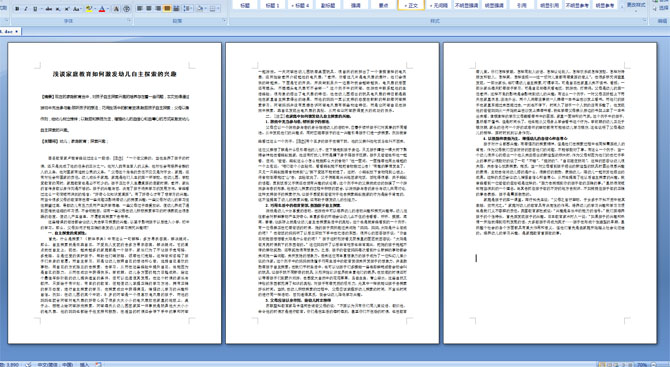The width and height of the screenshot is (670, 367).
Task: Apply the 标题 1 heading style
Action: coord(272,5)
